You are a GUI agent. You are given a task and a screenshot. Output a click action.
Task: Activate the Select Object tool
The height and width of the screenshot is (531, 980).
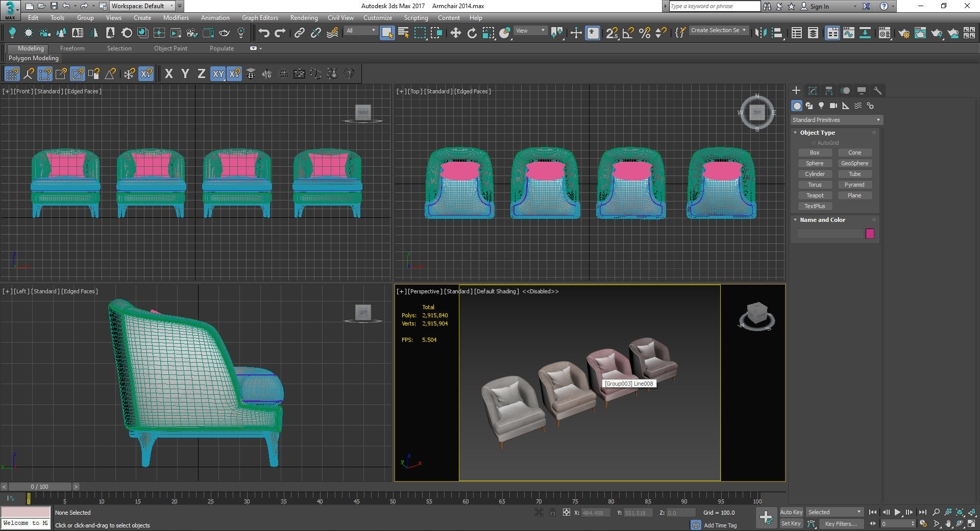(387, 33)
